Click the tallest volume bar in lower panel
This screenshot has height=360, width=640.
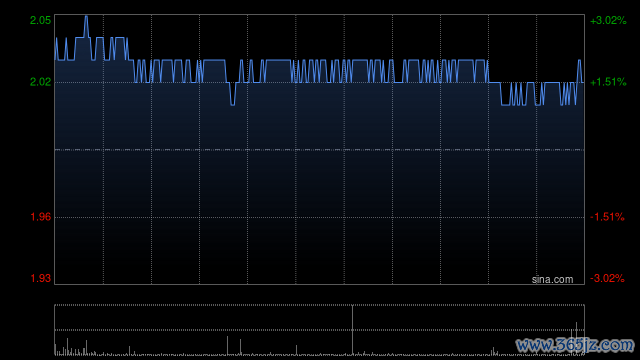(x=352, y=330)
